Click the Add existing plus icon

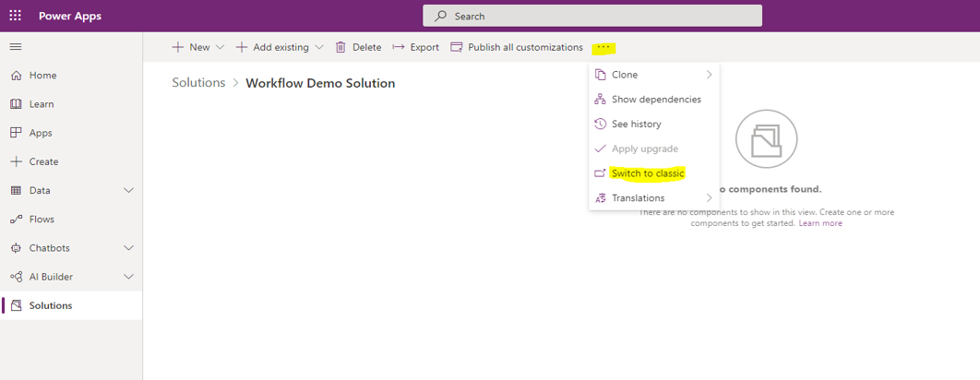click(x=241, y=47)
